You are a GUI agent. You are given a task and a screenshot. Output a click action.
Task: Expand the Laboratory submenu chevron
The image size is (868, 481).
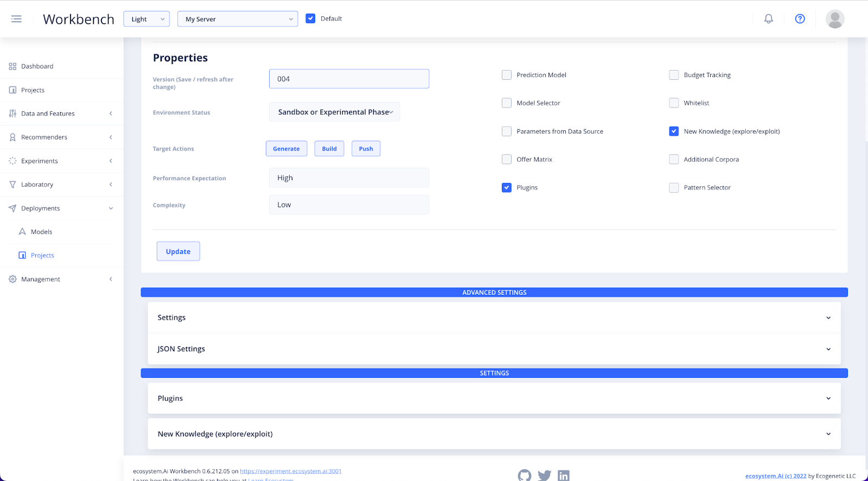pos(111,185)
